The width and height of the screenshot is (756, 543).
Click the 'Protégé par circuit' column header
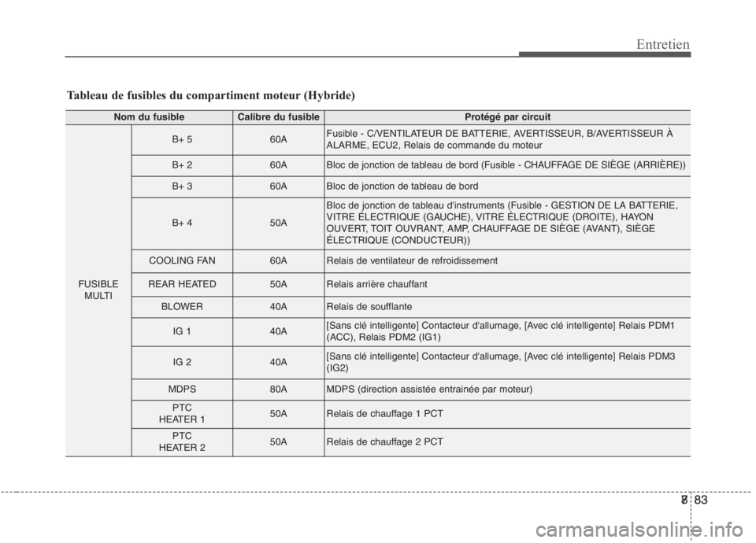click(x=507, y=117)
